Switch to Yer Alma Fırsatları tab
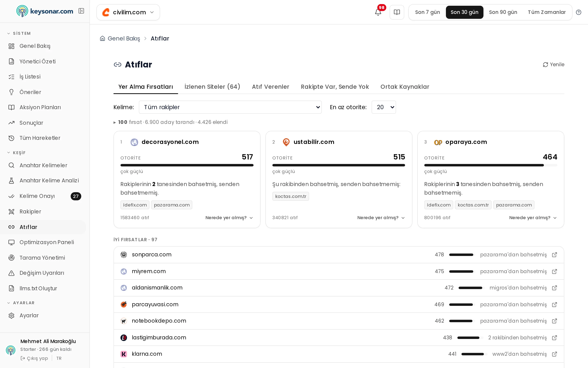The width and height of the screenshot is (588, 368). point(146,87)
